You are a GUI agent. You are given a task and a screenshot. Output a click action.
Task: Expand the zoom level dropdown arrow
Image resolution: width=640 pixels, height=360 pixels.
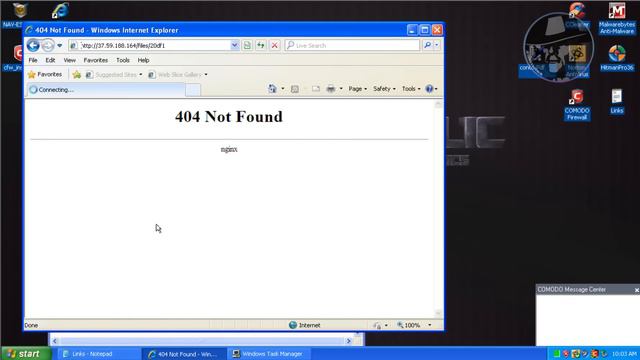(x=429, y=325)
